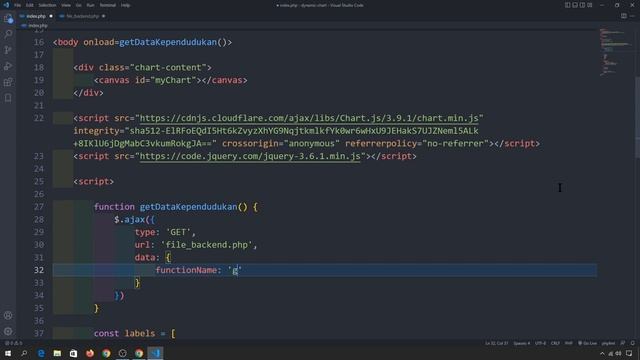Click Go Live in status bar

[587, 343]
